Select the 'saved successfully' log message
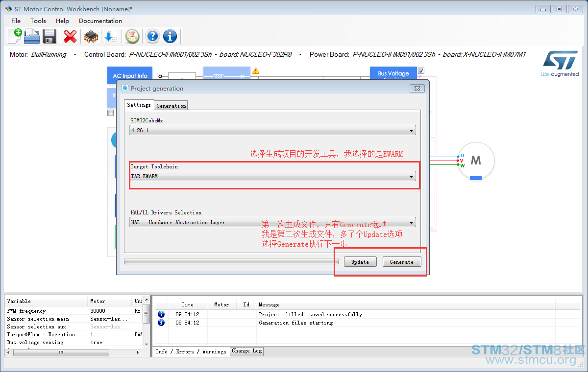Screen dimensions: 588x372 [311, 314]
